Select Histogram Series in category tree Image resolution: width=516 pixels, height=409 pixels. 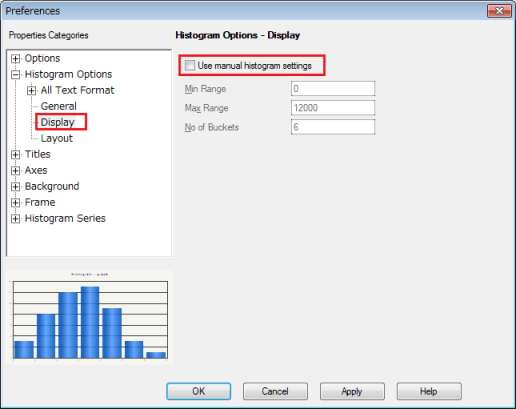65,218
